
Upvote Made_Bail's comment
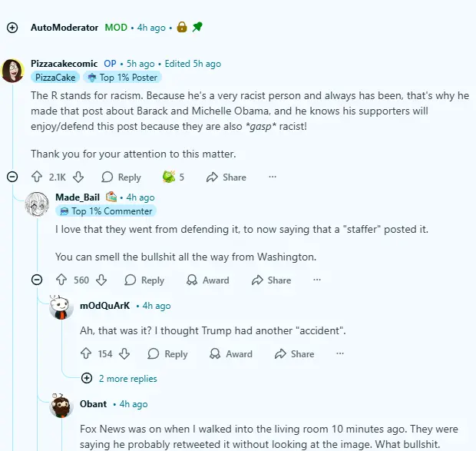point(61,280)
